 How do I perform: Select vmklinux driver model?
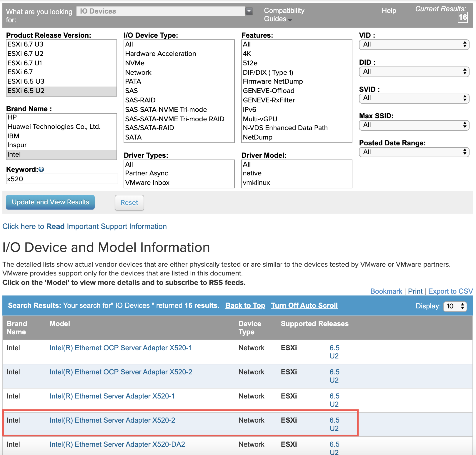297,183
